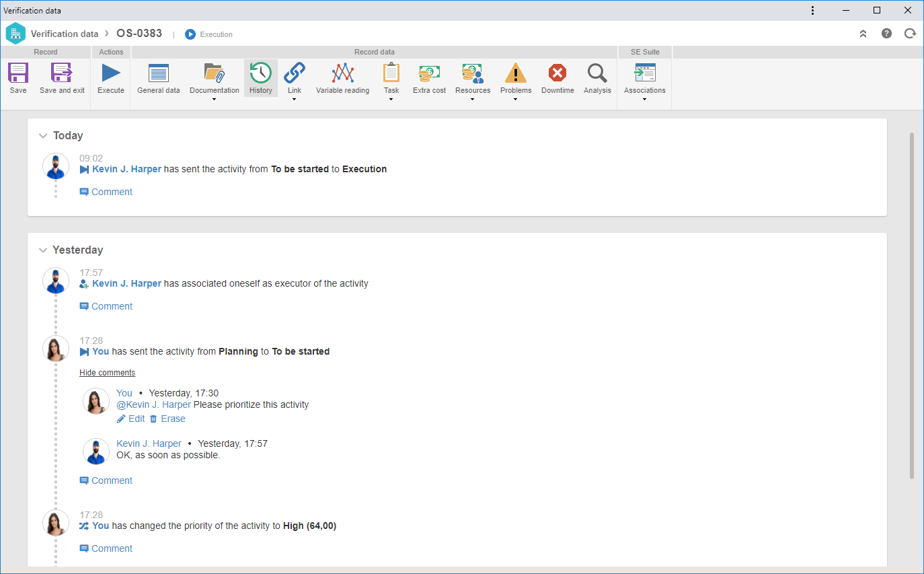Click Kevin's avatar in Today entry
The width and height of the screenshot is (924, 574).
tap(56, 166)
